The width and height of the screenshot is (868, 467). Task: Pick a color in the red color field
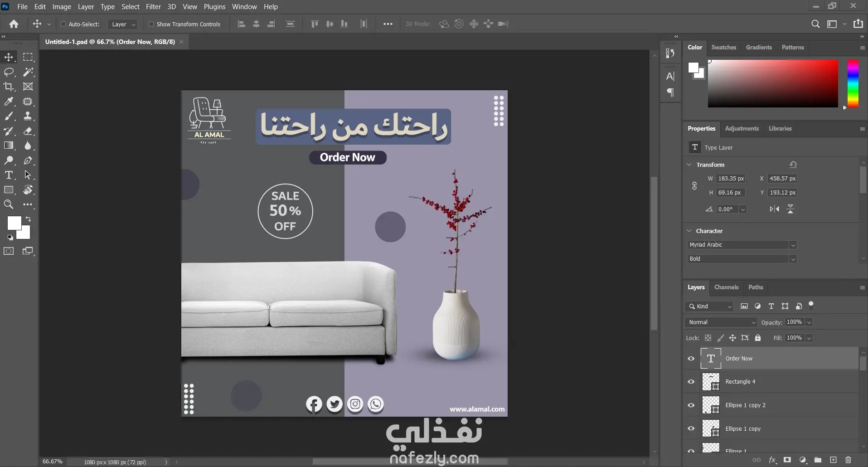[773, 84]
